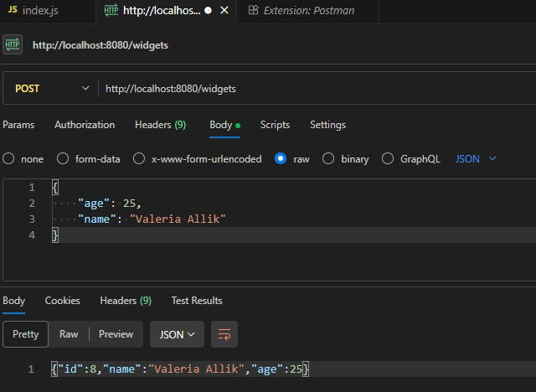The width and height of the screenshot is (536, 392).
Task: Click the HTTP request icon beside the URL title
Action: (x=13, y=44)
